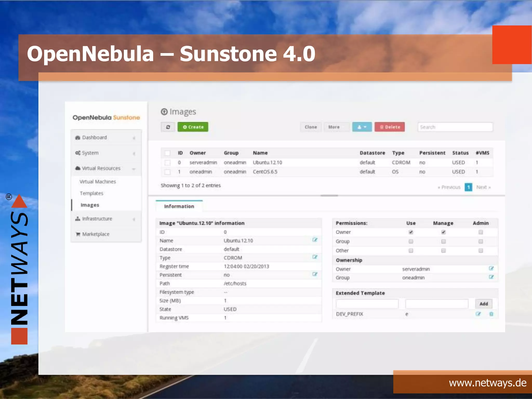532x399 pixels.
Task: Click the edit icon for Ownership Group
Action: [491, 277]
